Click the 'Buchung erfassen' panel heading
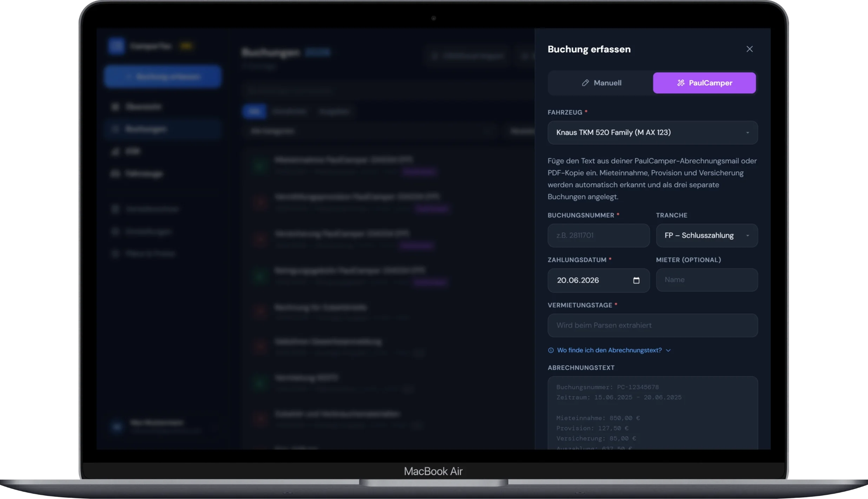Viewport: 868px width, 499px height. coord(589,49)
